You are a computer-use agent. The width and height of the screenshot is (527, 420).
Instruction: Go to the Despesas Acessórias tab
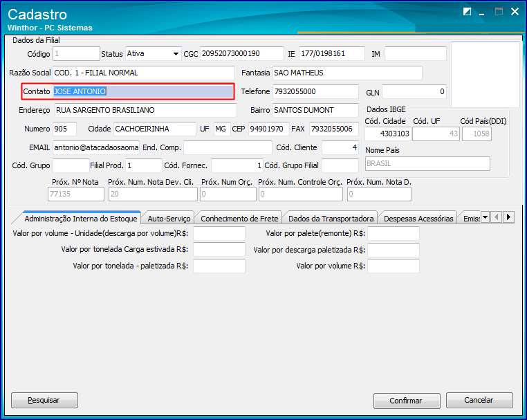point(418,219)
